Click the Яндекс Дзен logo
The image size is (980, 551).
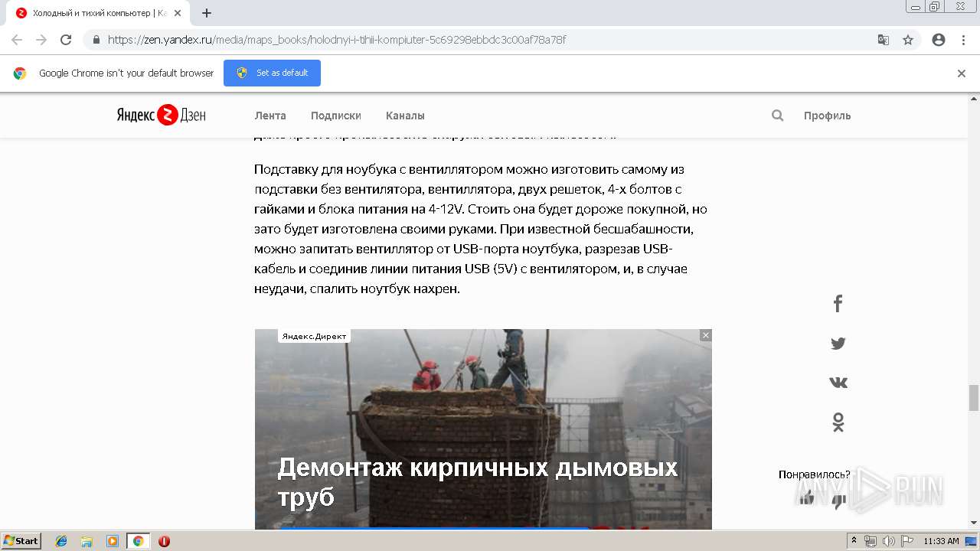(162, 116)
